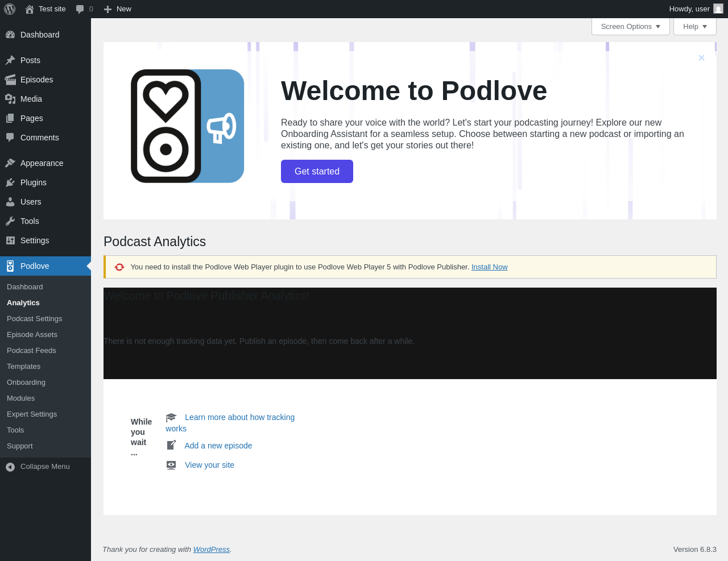Viewport: 728px width, 561px height.
Task: Click the WordPress logo icon
Action: [x=10, y=9]
